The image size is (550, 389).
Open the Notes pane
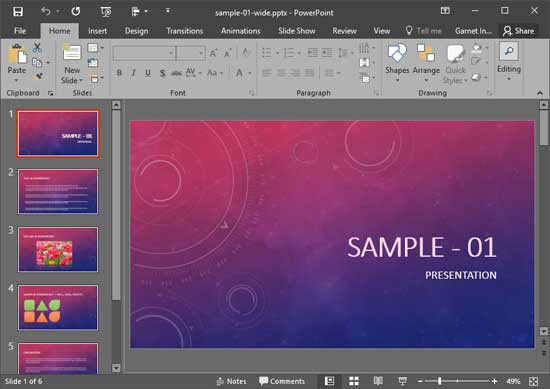(232, 381)
